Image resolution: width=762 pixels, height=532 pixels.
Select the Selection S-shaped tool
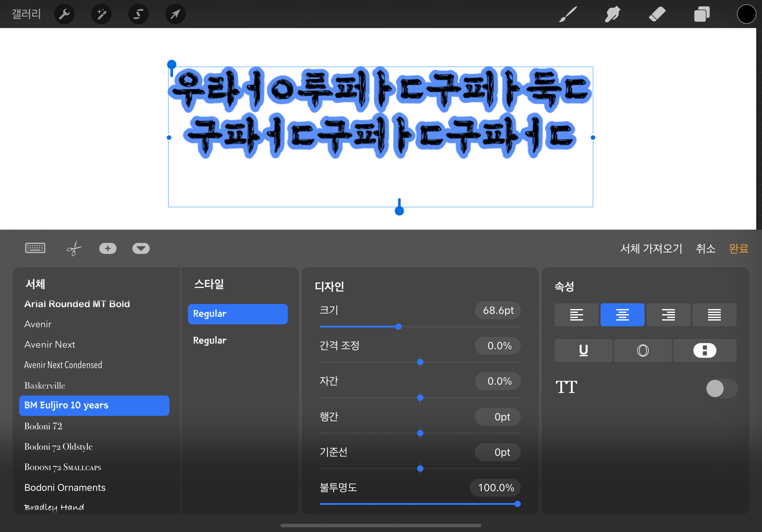138,14
